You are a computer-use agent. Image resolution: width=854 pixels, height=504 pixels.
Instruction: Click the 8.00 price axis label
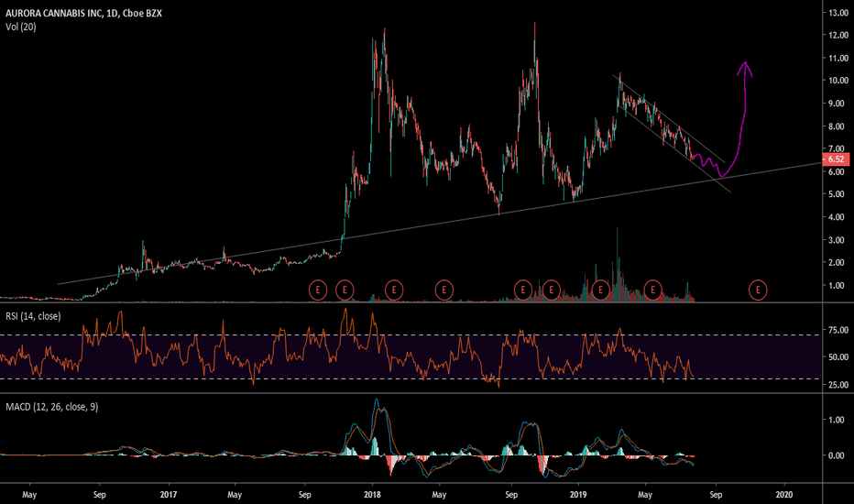click(836, 126)
